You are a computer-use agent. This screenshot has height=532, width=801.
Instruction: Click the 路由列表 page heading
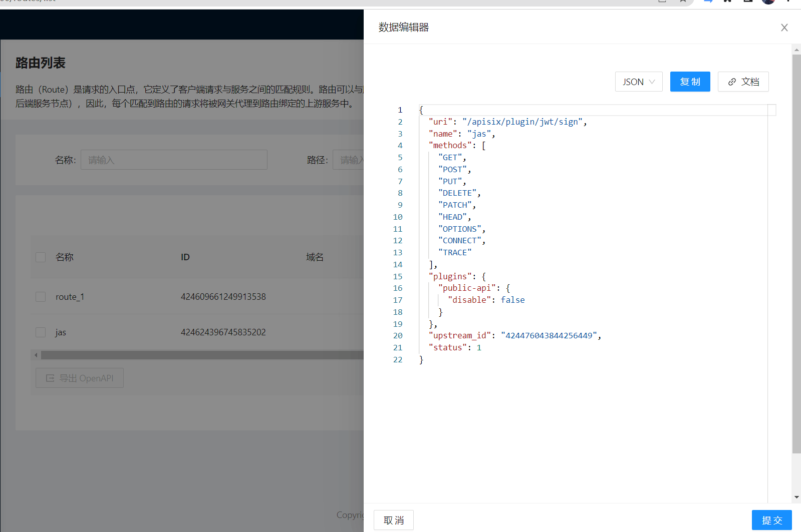(41, 63)
